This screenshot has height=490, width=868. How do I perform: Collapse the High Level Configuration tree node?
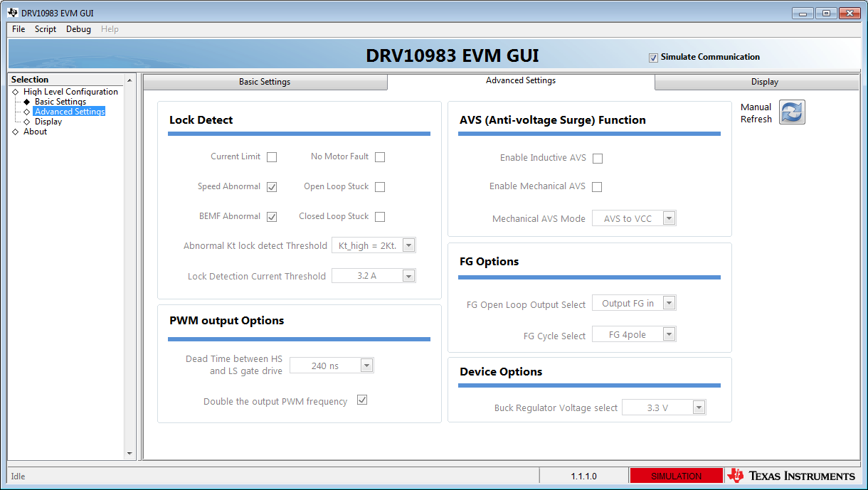pyautogui.click(x=16, y=92)
